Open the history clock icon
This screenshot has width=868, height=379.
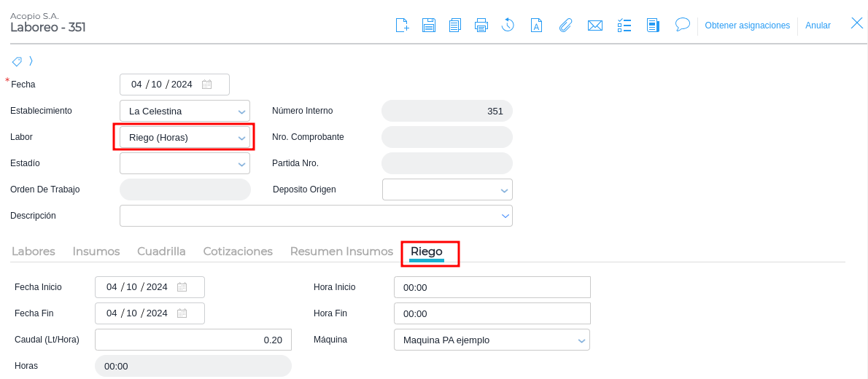coord(508,26)
